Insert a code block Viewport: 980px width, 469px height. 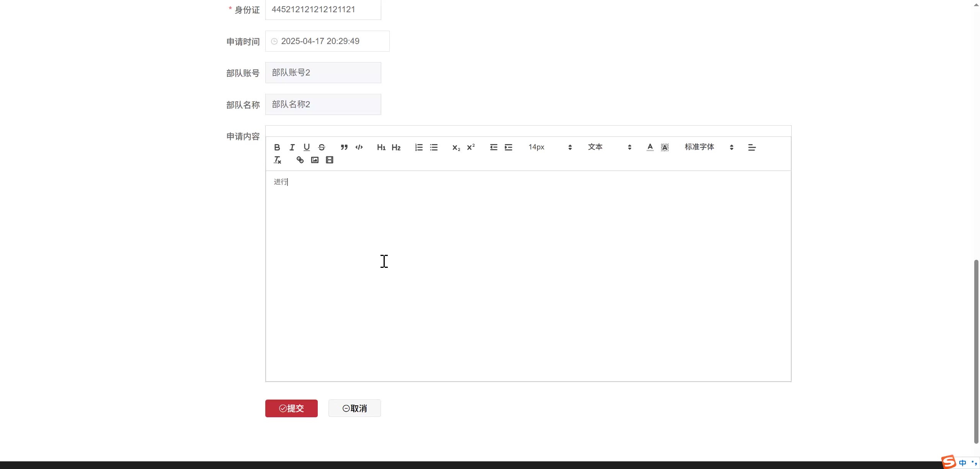359,147
